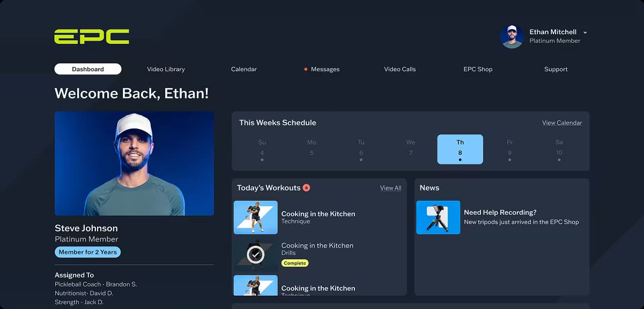Open the Need Help Recording? news headline
Screen dimensions: 644x309
click(x=500, y=213)
